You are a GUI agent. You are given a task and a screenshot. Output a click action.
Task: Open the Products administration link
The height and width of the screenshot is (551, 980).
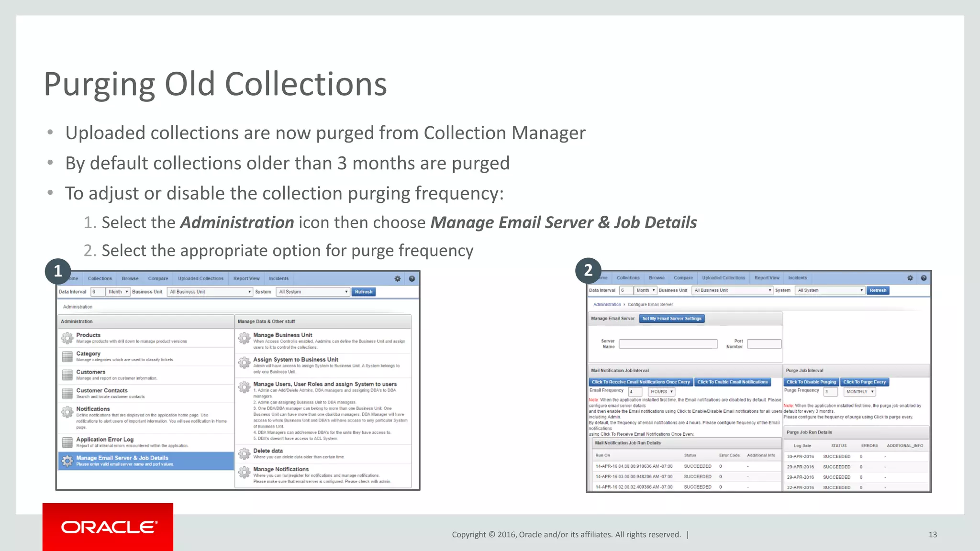pyautogui.click(x=88, y=335)
